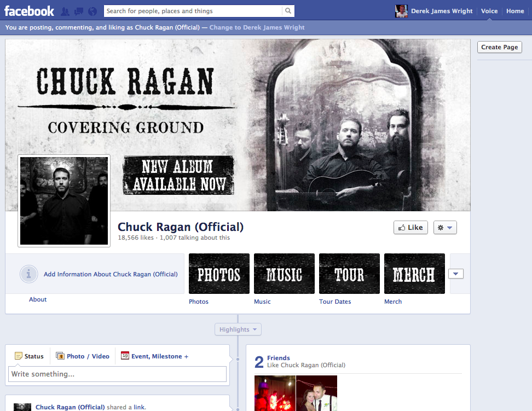
Task: Click the TOUR app tile
Action: pos(349,274)
